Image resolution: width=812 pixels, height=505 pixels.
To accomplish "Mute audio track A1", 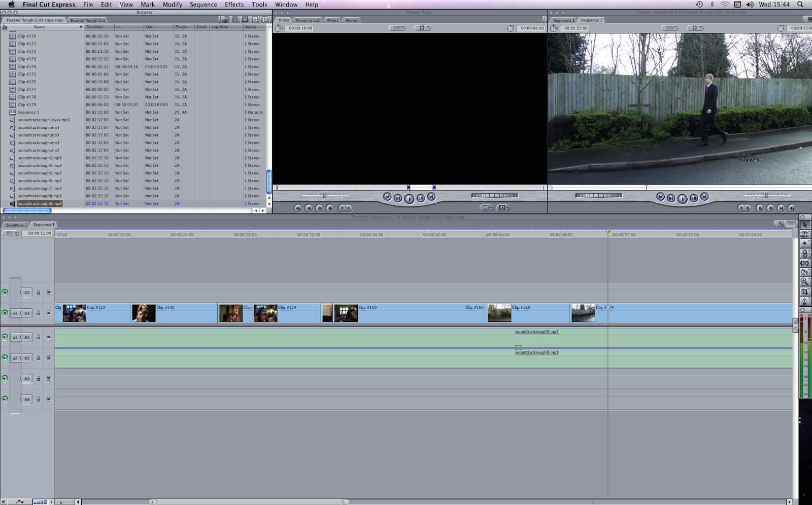I will pos(5,337).
